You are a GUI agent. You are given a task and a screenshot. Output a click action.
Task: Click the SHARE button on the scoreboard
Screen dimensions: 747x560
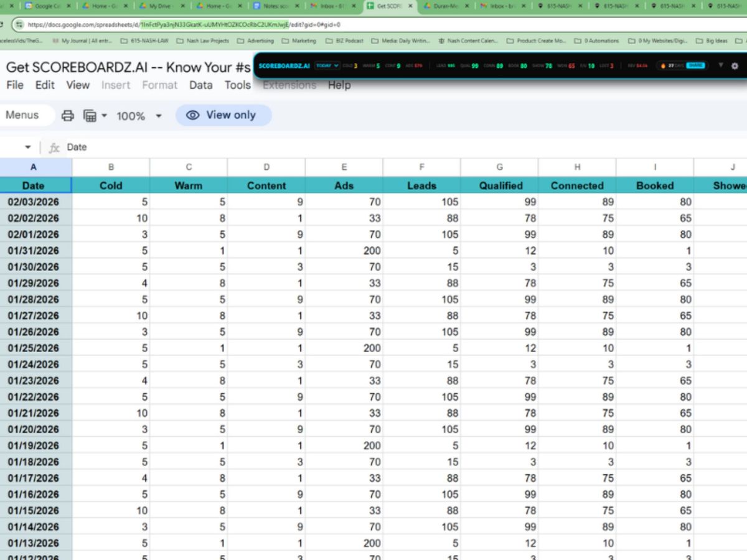pyautogui.click(x=696, y=65)
